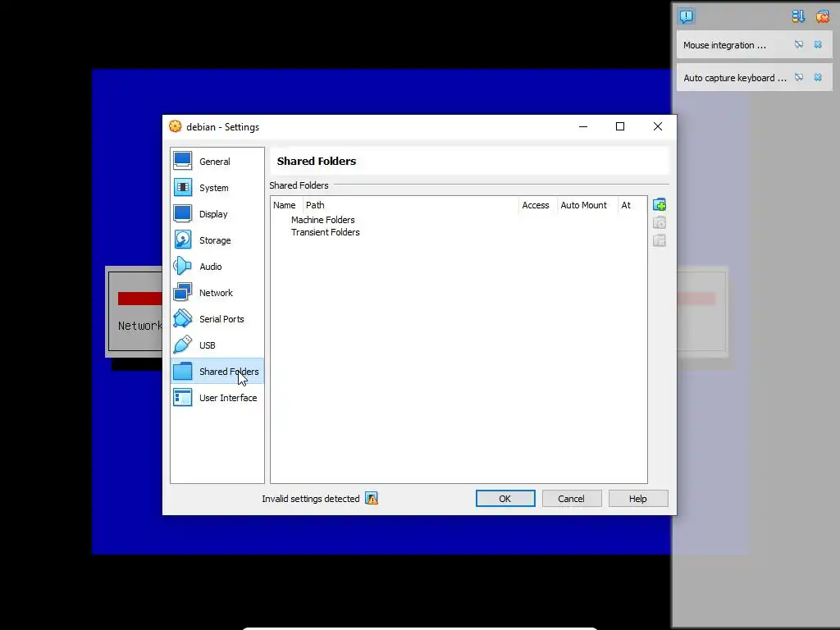Open the Mouse integration notification

tap(725, 45)
